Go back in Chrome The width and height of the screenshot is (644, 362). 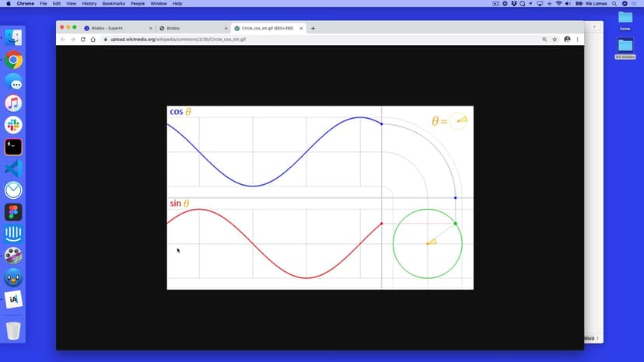pyautogui.click(x=63, y=40)
